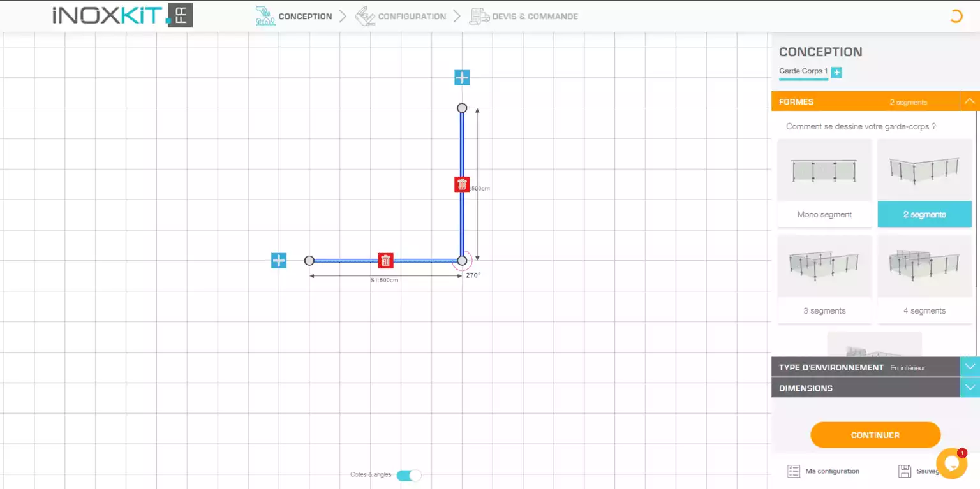The height and width of the screenshot is (489, 980).
Task: Open the DEVIS & COMMANDE step
Action: pyautogui.click(x=523, y=16)
